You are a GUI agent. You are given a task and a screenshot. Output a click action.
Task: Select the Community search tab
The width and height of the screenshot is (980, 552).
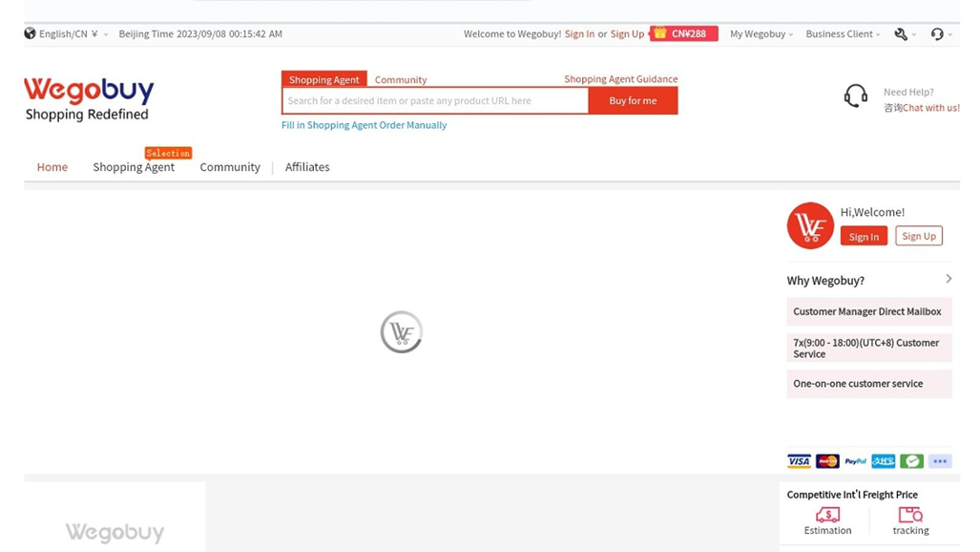[401, 79]
